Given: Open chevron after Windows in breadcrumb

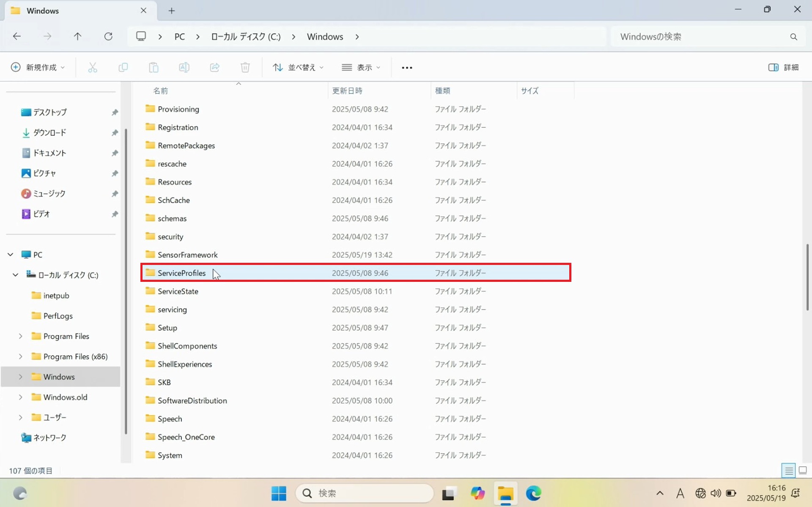Looking at the screenshot, I should click(357, 37).
